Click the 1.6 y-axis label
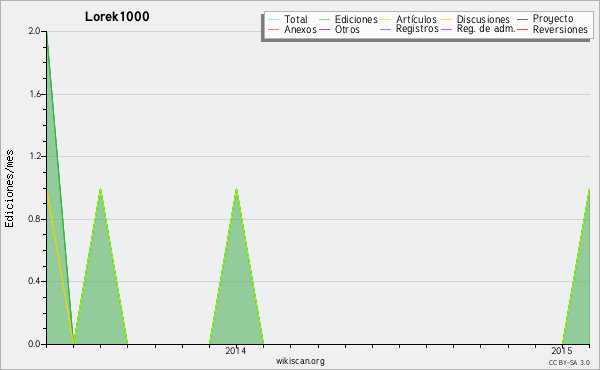The height and width of the screenshot is (370, 600). coord(34,94)
